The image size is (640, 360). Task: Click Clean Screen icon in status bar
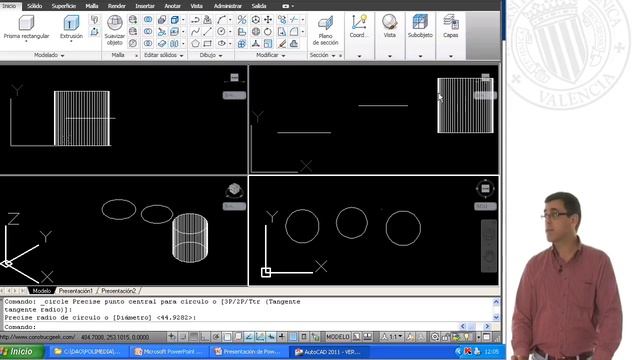tap(487, 337)
